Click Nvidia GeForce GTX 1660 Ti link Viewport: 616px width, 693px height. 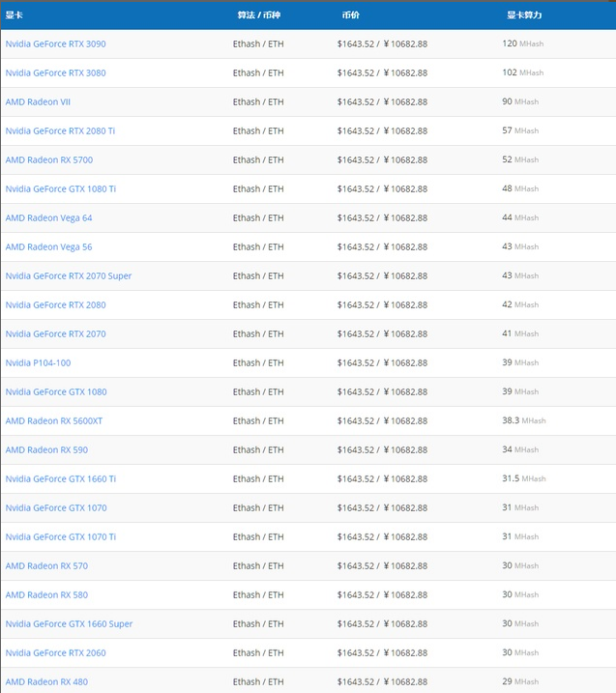(60, 479)
